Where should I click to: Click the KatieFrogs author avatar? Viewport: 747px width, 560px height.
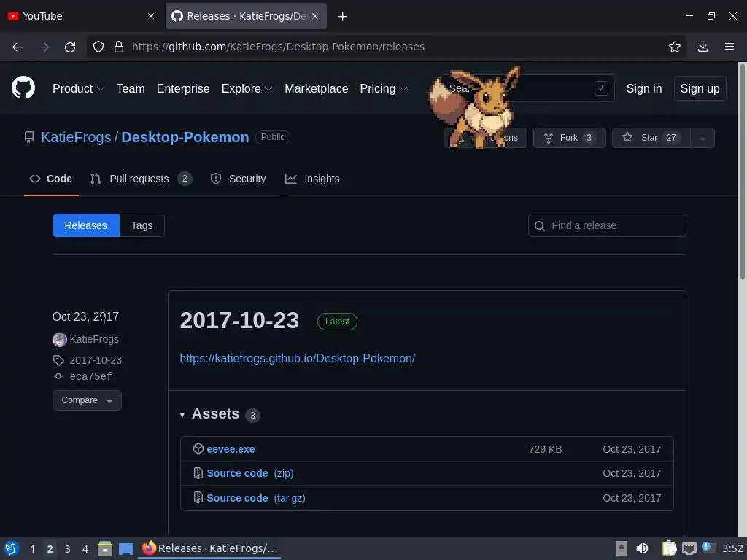click(x=60, y=340)
